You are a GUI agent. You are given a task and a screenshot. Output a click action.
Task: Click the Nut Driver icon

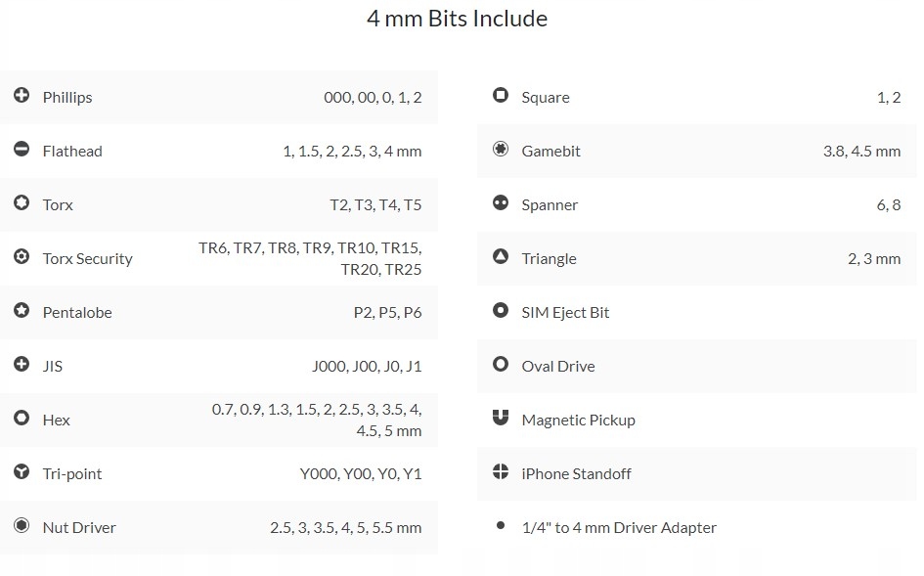coord(22,526)
